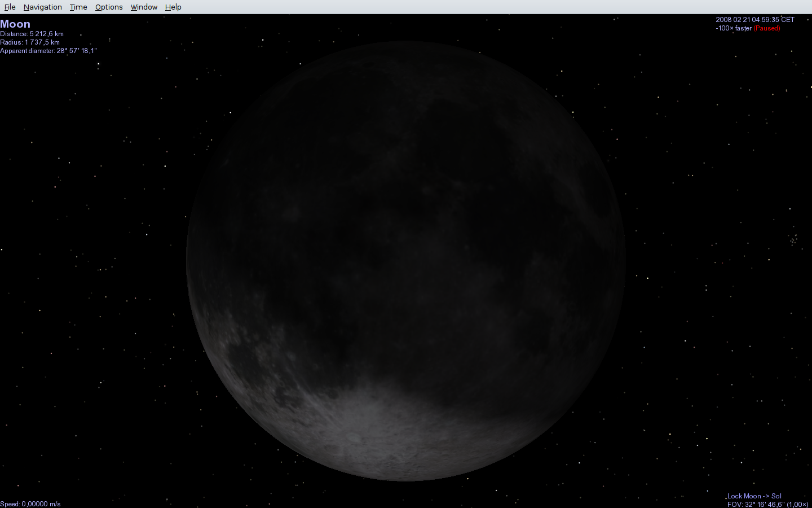Screen dimensions: 812x508
Task: Click the Radius info line
Action: [x=30, y=42]
